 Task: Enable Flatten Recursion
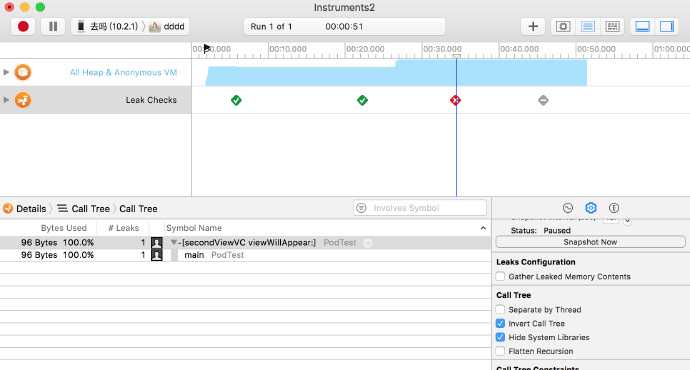point(500,351)
